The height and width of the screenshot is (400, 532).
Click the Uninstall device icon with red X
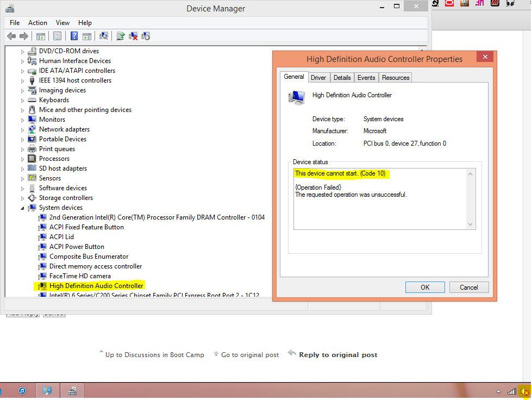[133, 36]
